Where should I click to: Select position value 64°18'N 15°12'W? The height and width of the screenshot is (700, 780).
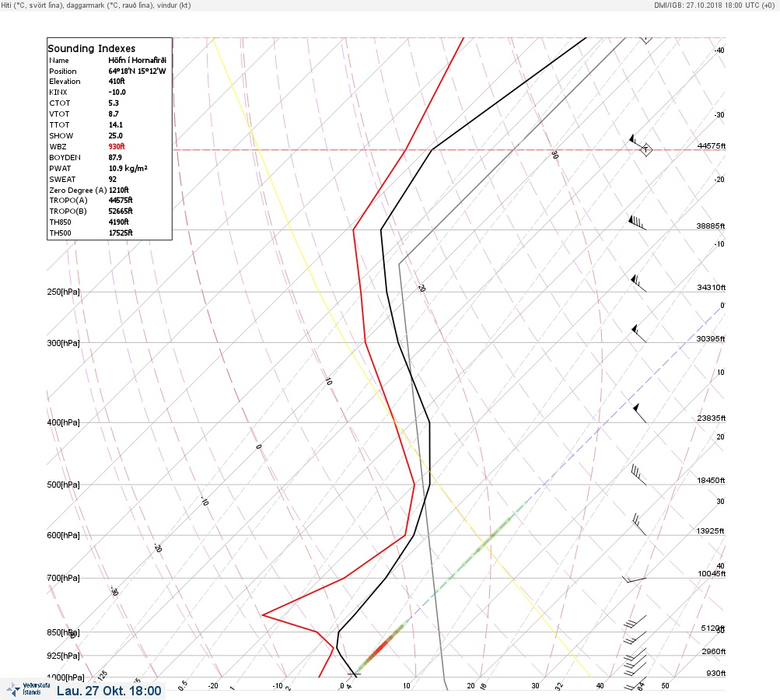(x=137, y=71)
